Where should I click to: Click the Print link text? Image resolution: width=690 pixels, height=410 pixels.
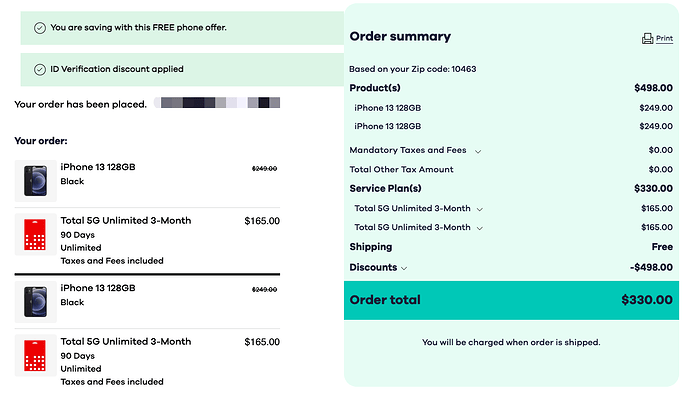(x=664, y=39)
